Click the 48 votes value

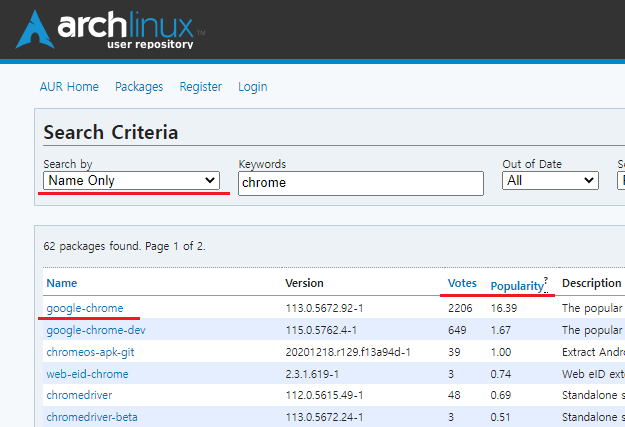pyautogui.click(x=454, y=395)
